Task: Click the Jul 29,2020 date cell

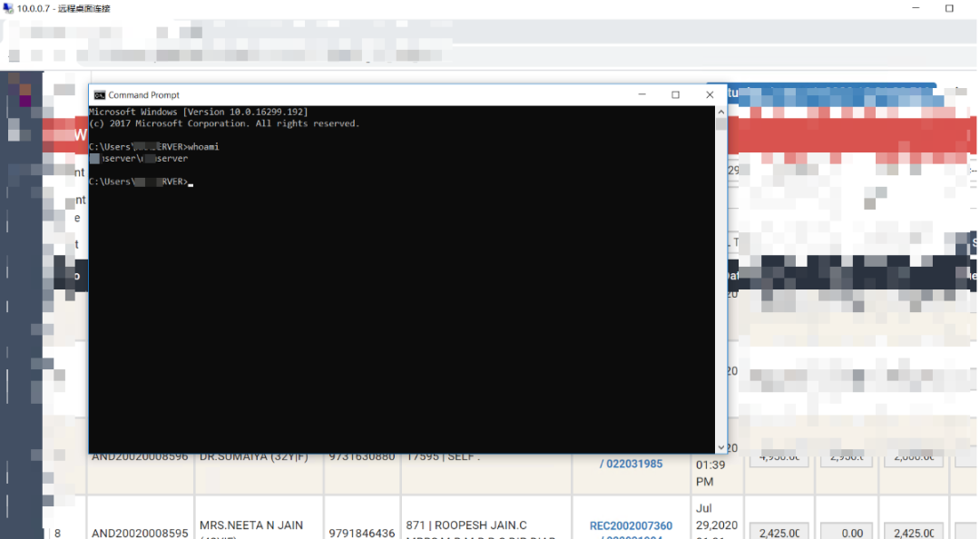Action: click(x=716, y=516)
